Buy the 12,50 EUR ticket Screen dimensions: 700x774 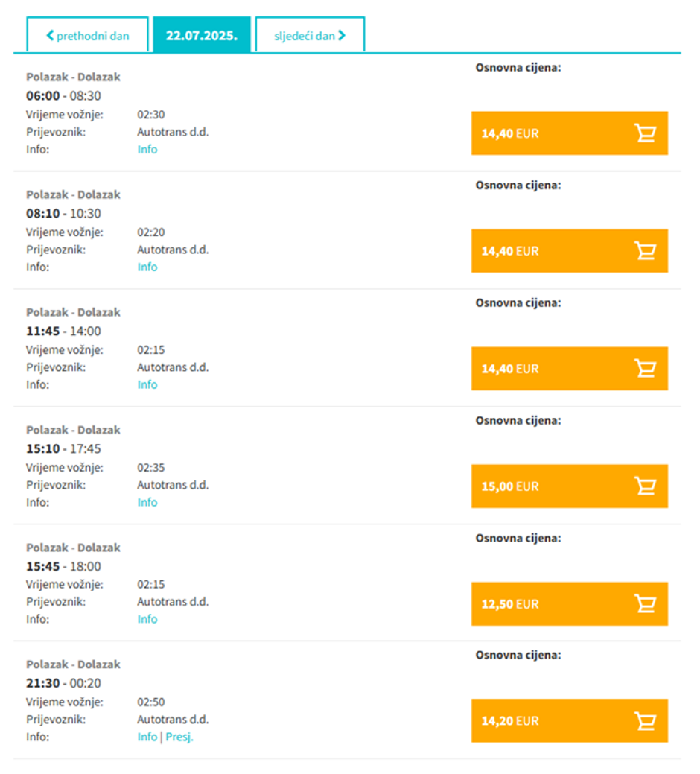point(569,603)
